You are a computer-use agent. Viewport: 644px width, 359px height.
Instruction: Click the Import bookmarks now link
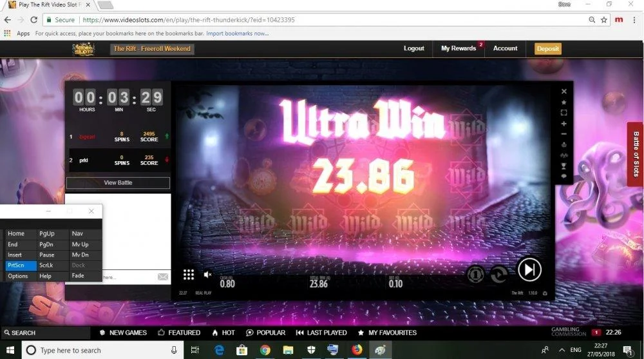[x=238, y=34]
